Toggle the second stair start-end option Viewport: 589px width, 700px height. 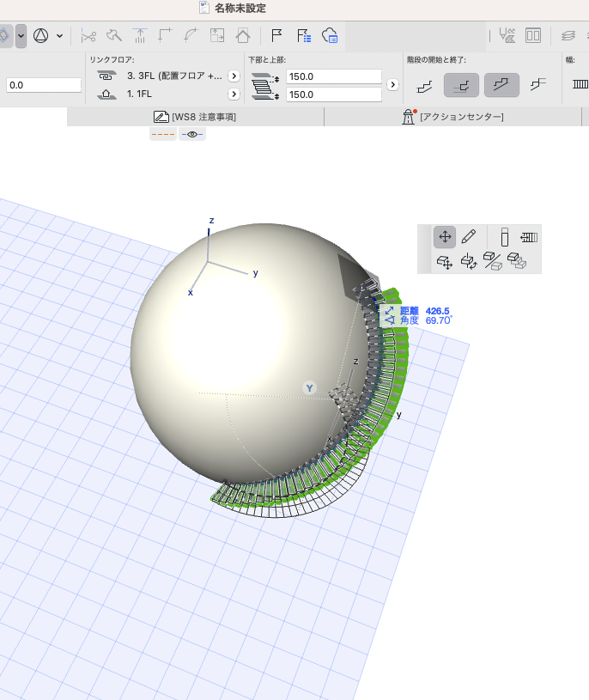pos(461,85)
